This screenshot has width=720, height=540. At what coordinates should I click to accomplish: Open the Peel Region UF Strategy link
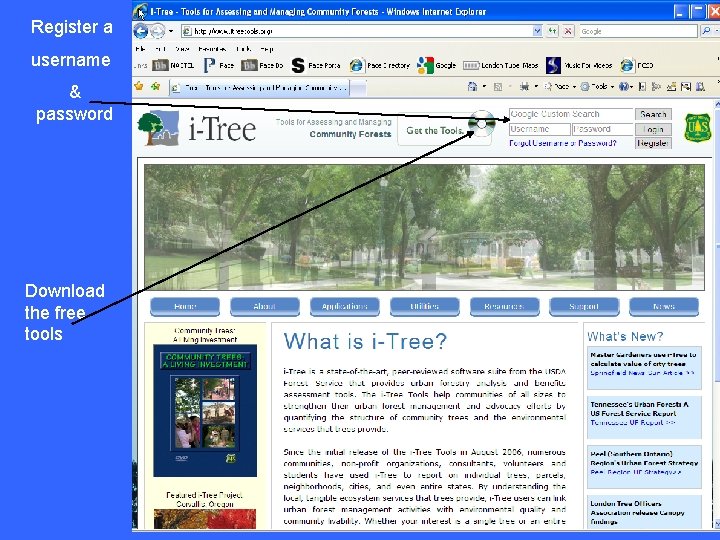(636, 472)
